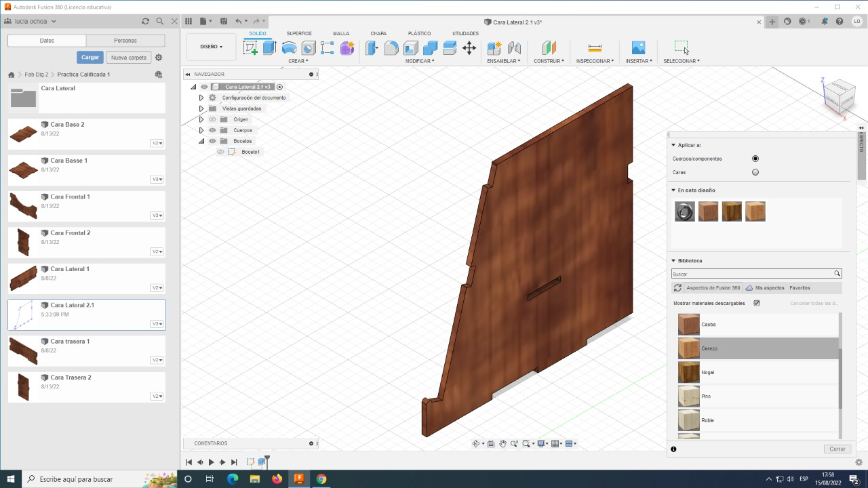This screenshot has width=868, height=488.
Task: Switch to the Personas tab
Action: pyautogui.click(x=125, y=41)
